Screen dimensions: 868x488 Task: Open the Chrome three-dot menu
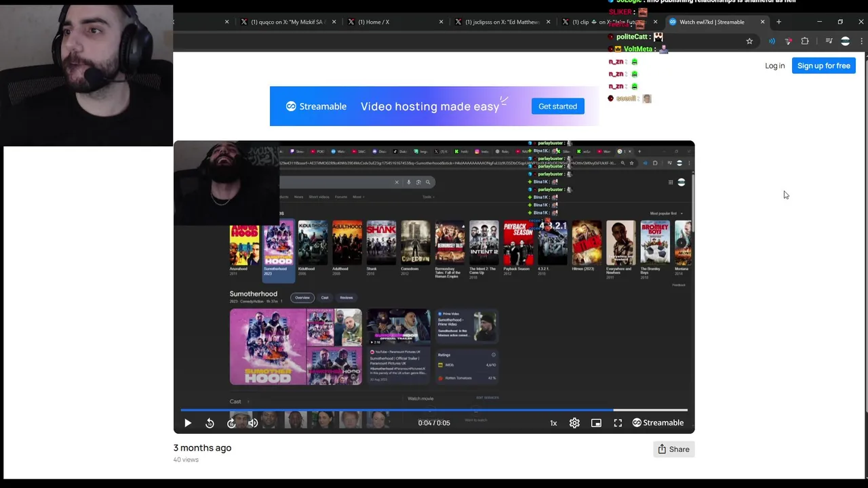[861, 41]
